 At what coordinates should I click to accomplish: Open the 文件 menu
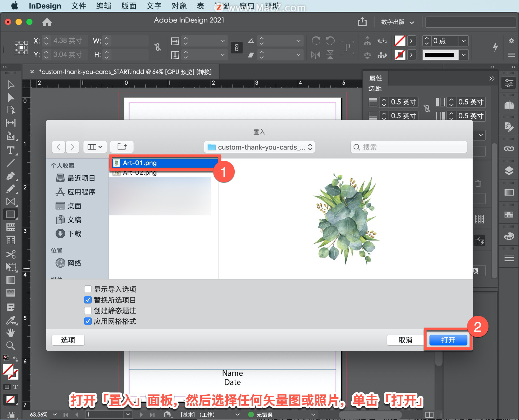click(x=78, y=6)
